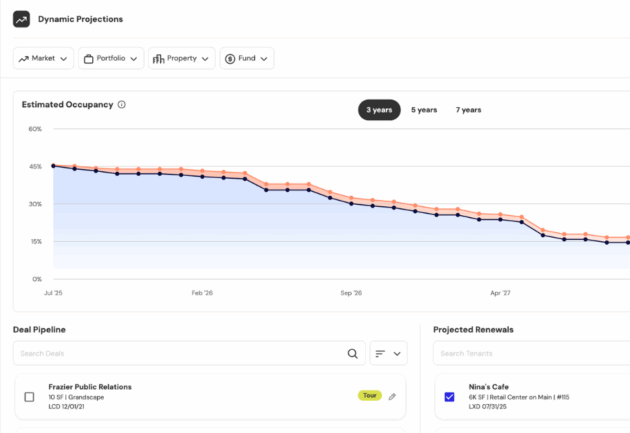
Task: Open the deal pipeline sort dropdown
Action: pos(388,353)
